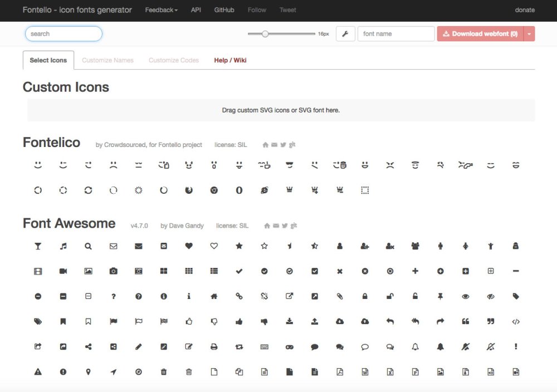Select the dotted marquee square icon

365,190
